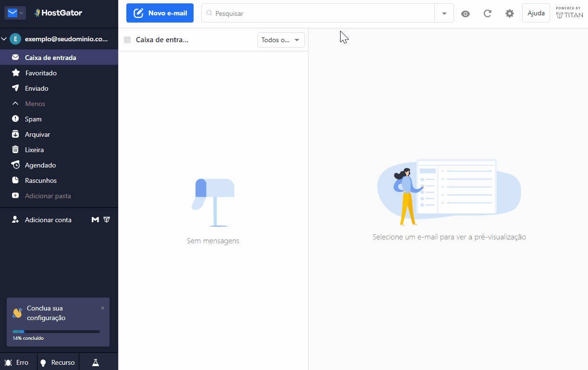This screenshot has height=370, width=588.
Task: Toggle the eye read-receipts icon
Action: (465, 13)
